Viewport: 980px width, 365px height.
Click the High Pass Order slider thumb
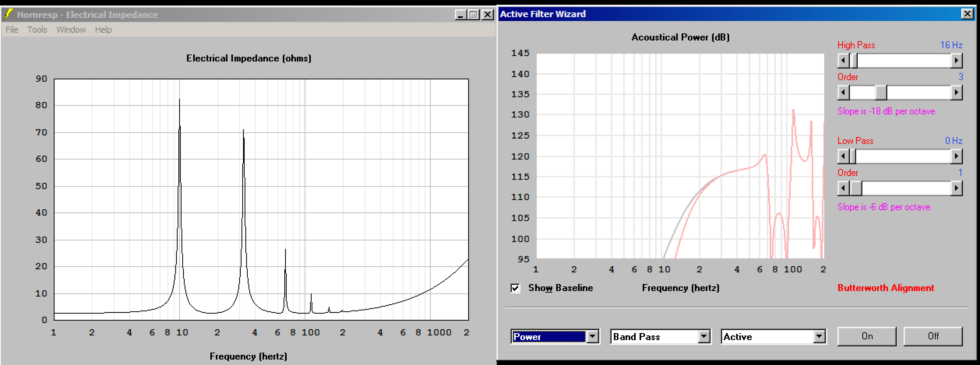(x=881, y=93)
